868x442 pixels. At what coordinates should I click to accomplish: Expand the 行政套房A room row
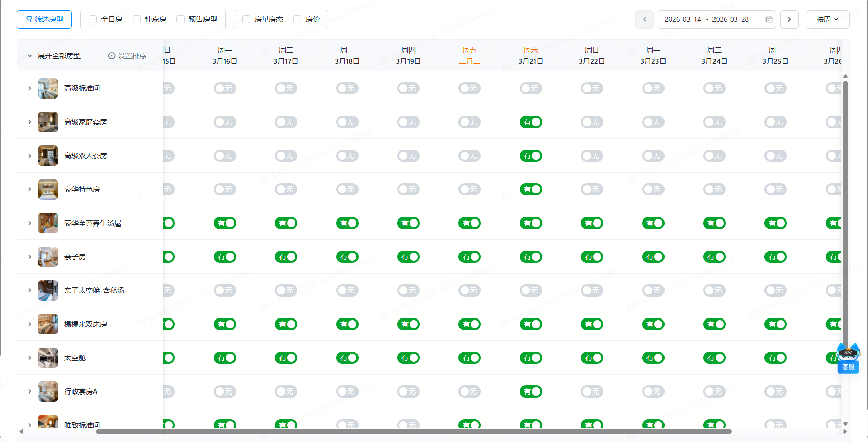[30, 391]
